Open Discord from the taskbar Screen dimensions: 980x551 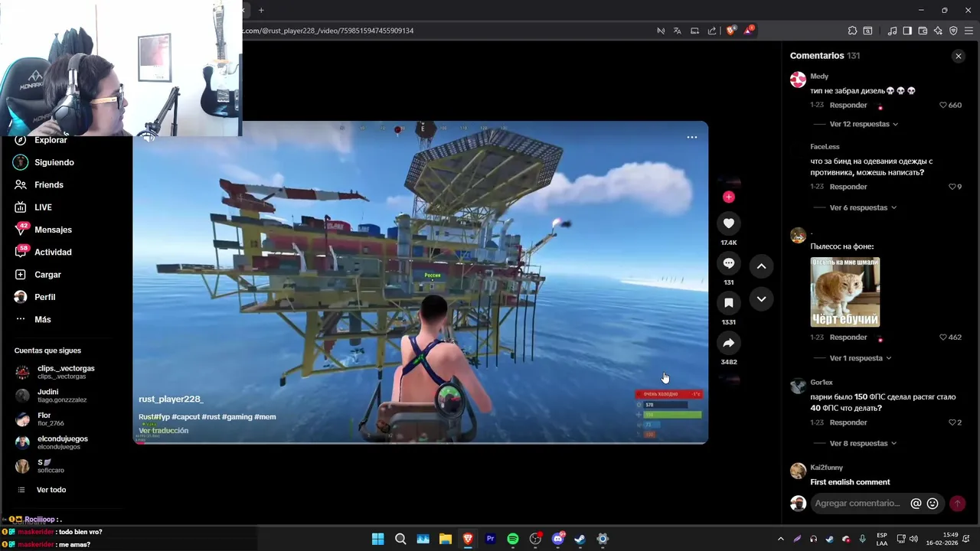[558, 539]
